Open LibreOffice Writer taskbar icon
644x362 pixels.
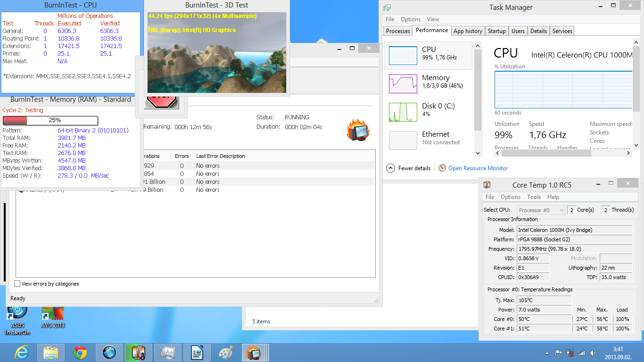coord(197,353)
